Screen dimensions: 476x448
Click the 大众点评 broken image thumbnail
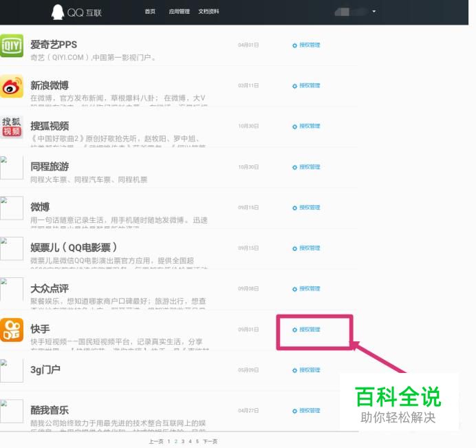[12, 289]
